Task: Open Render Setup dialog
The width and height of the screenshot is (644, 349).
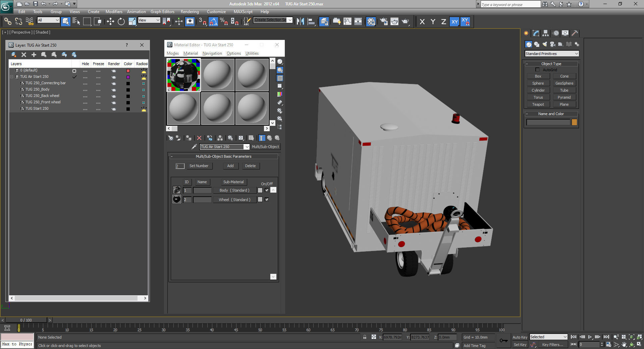Action: pos(384,21)
